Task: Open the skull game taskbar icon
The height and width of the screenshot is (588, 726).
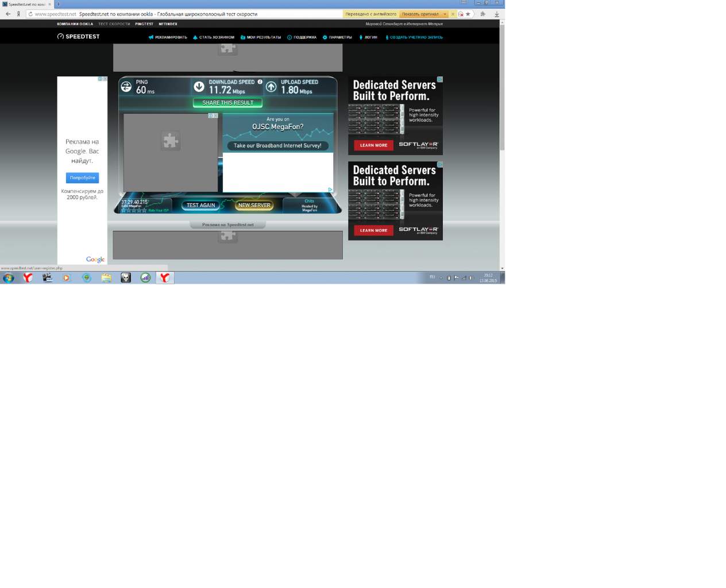Action: pyautogui.click(x=126, y=278)
